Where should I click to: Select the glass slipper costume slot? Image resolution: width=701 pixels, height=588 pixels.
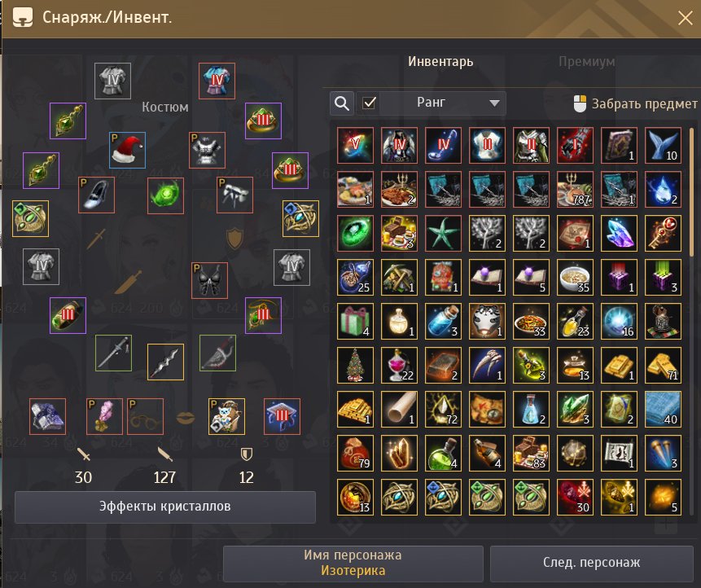97,195
